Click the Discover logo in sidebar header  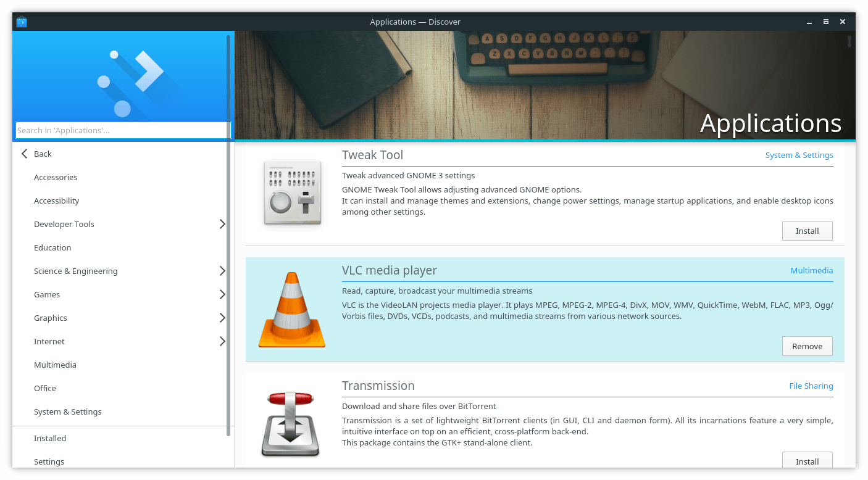click(130, 83)
